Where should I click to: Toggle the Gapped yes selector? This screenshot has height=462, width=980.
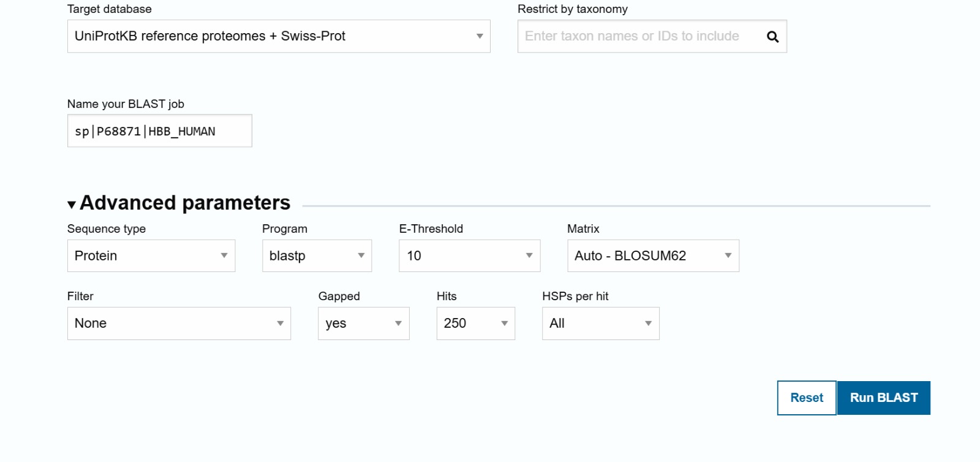(363, 324)
